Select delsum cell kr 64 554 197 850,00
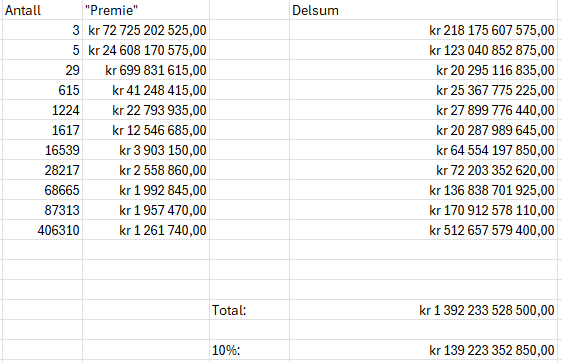The height and width of the screenshot is (362, 562). click(423, 150)
